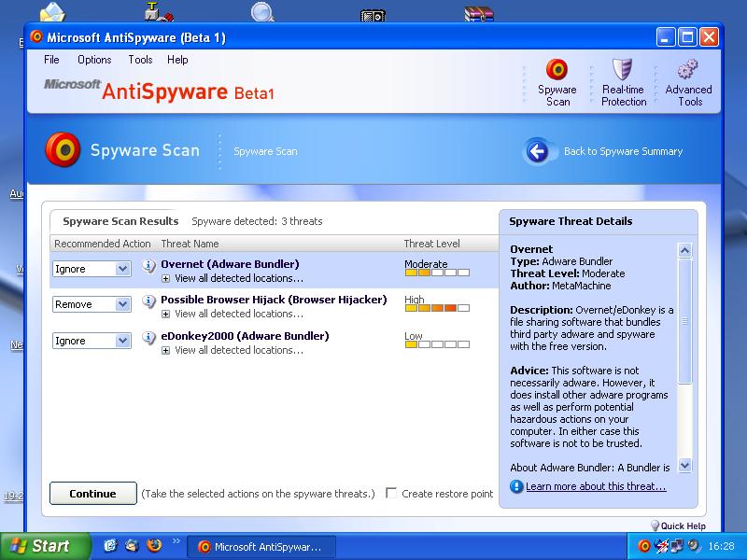The width and height of the screenshot is (747, 560).
Task: Click the network monitors icon in system tray
Action: [676, 546]
